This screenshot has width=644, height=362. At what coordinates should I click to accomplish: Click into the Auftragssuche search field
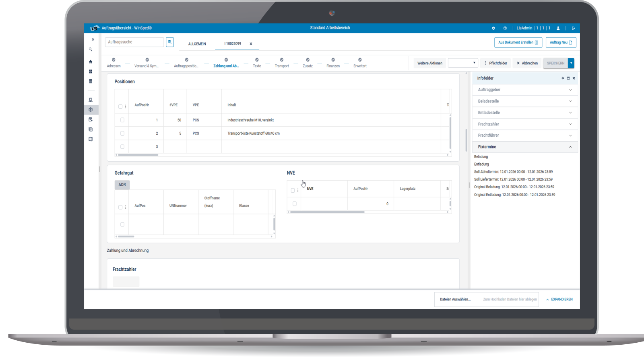point(134,42)
